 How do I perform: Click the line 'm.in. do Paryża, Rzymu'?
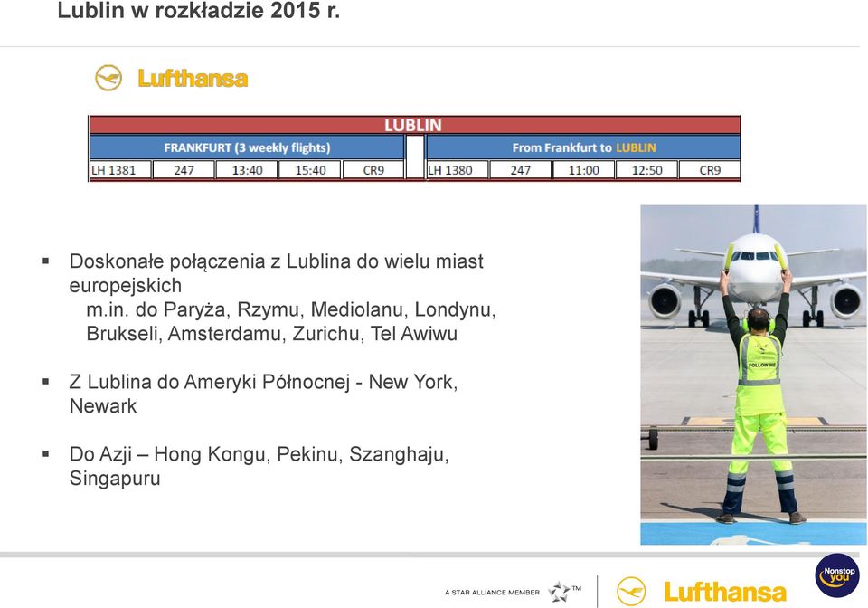point(290,309)
